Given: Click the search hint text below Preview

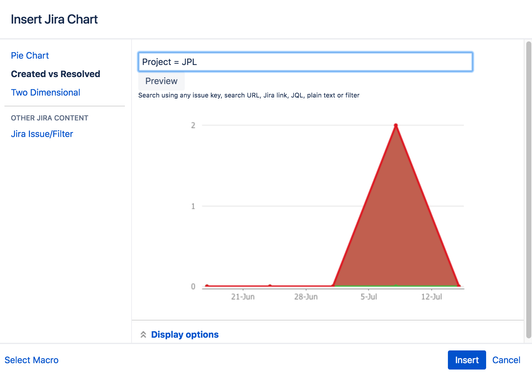Looking at the screenshot, I should tap(249, 95).
